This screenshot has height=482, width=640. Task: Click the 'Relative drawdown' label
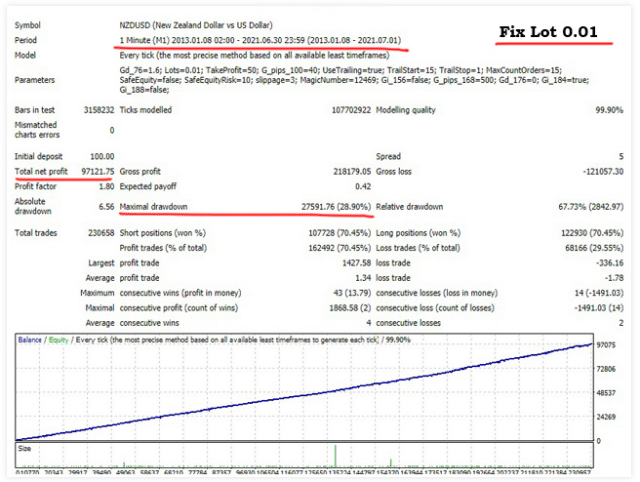pyautogui.click(x=409, y=207)
